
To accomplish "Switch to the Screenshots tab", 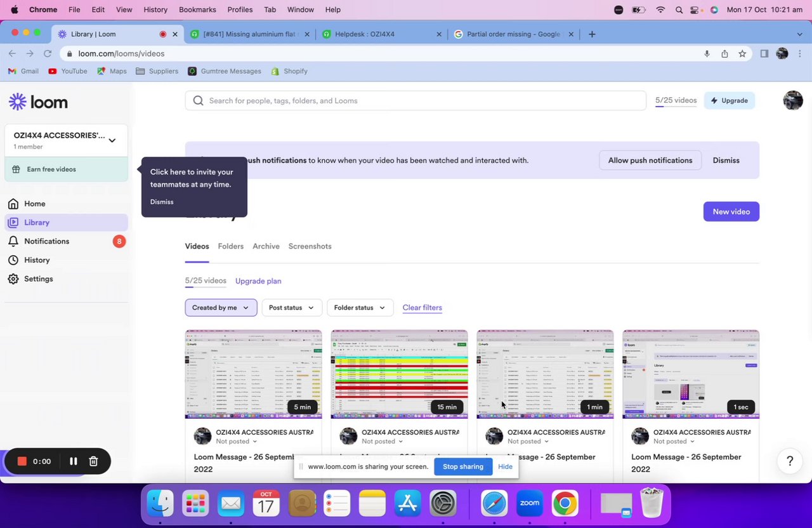I will (310, 246).
